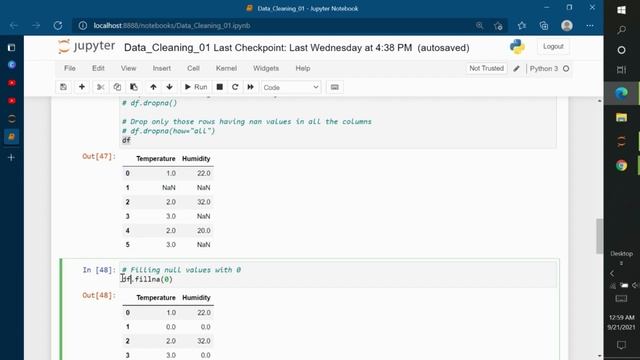Open Windows search icon

pyautogui.click(x=622, y=30)
